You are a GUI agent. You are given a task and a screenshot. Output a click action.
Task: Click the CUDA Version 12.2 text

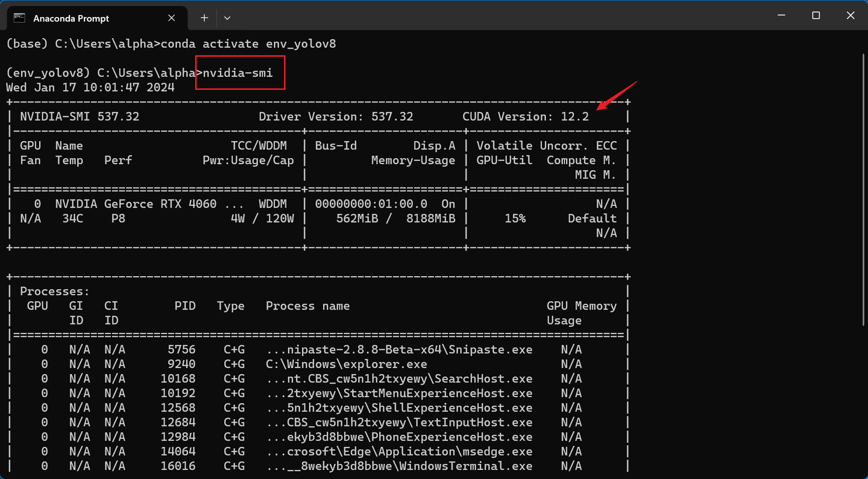[x=525, y=117]
